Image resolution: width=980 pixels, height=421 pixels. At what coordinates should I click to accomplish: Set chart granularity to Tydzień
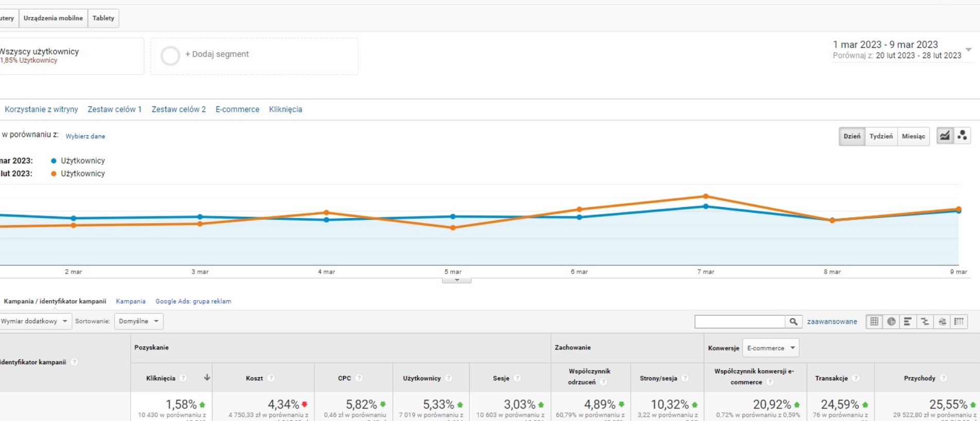[881, 136]
